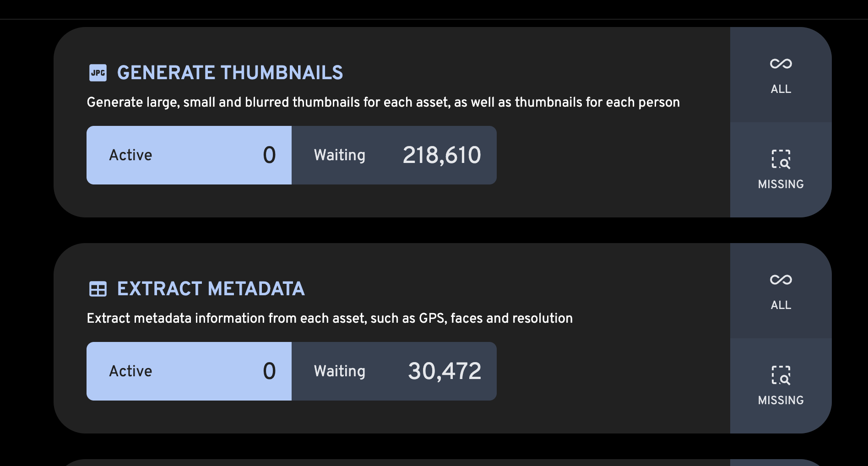Click the Waiting label in Extract Metadata
Image resolution: width=868 pixels, height=466 pixels.
[x=339, y=371]
